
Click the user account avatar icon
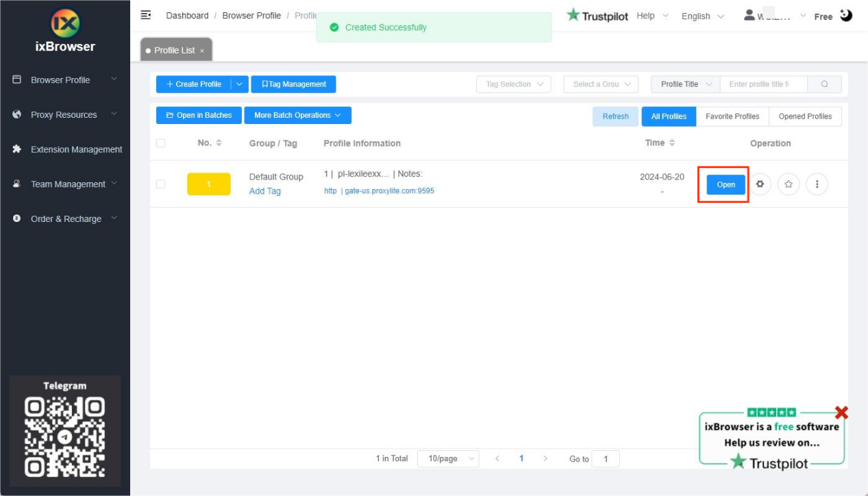tap(749, 15)
